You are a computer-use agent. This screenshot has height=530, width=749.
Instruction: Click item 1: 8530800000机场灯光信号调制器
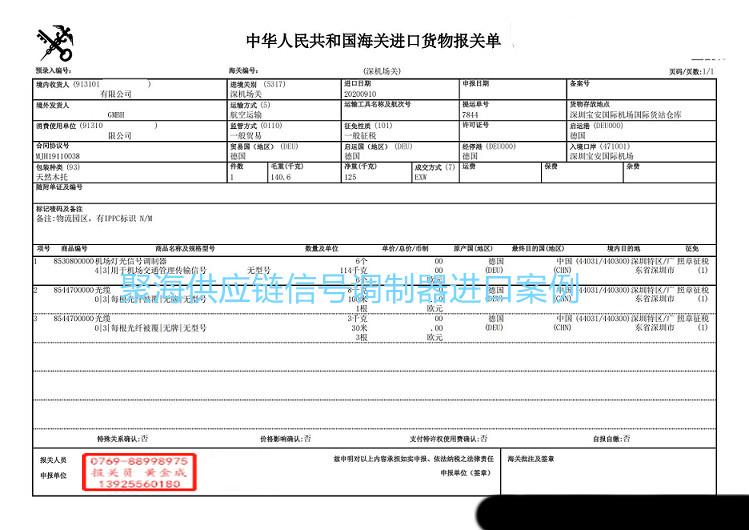pos(110,262)
